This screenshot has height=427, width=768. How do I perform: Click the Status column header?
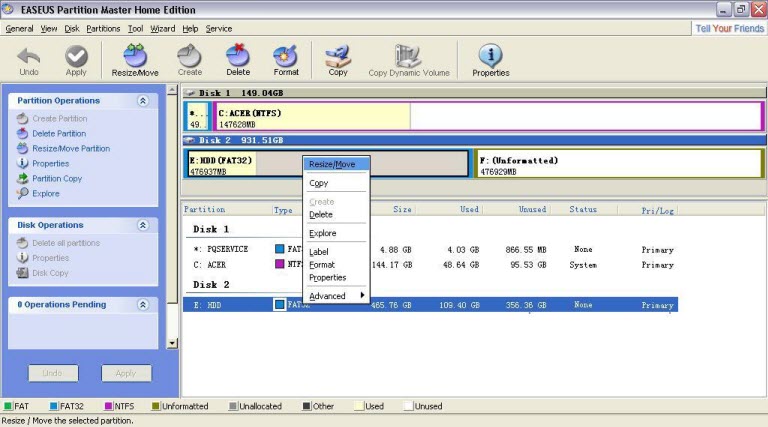[584, 210]
